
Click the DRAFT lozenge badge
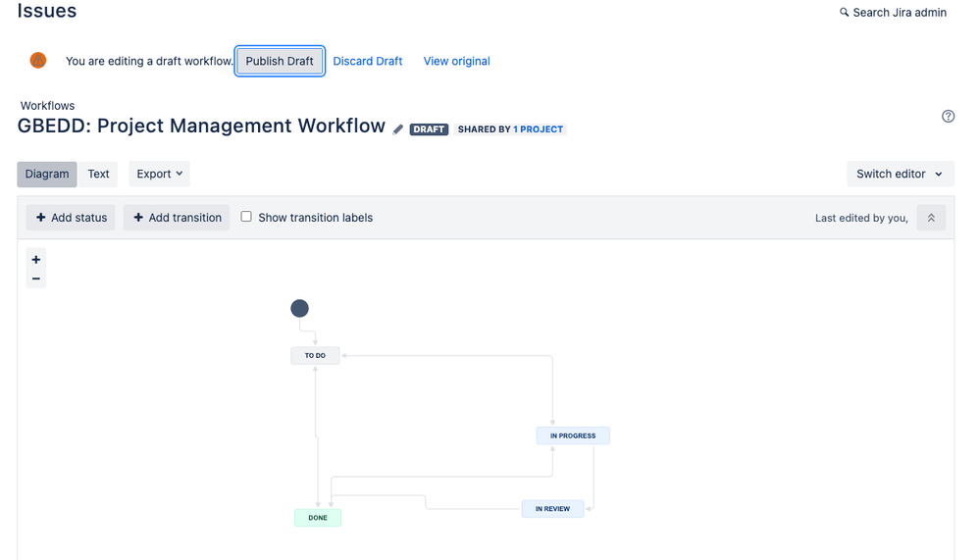point(429,129)
